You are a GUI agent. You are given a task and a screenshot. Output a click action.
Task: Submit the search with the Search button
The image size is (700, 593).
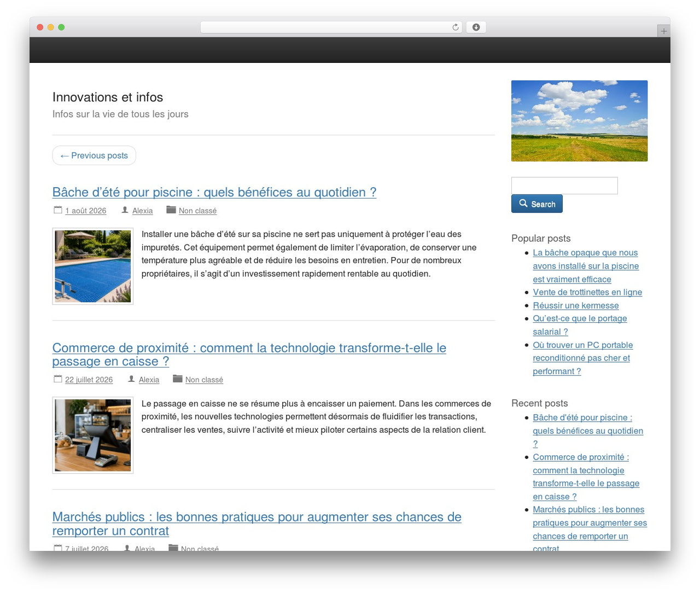pos(537,204)
